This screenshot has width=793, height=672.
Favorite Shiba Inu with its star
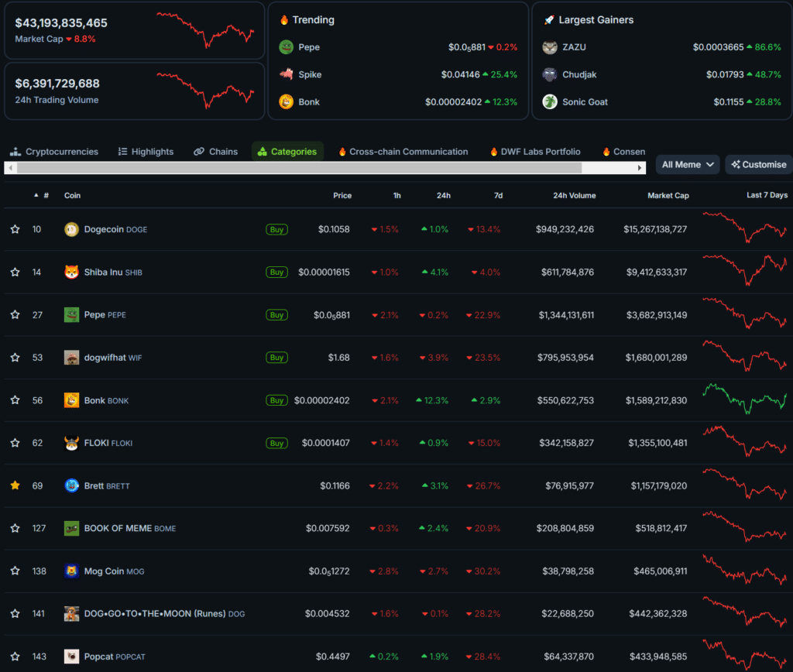[15, 272]
